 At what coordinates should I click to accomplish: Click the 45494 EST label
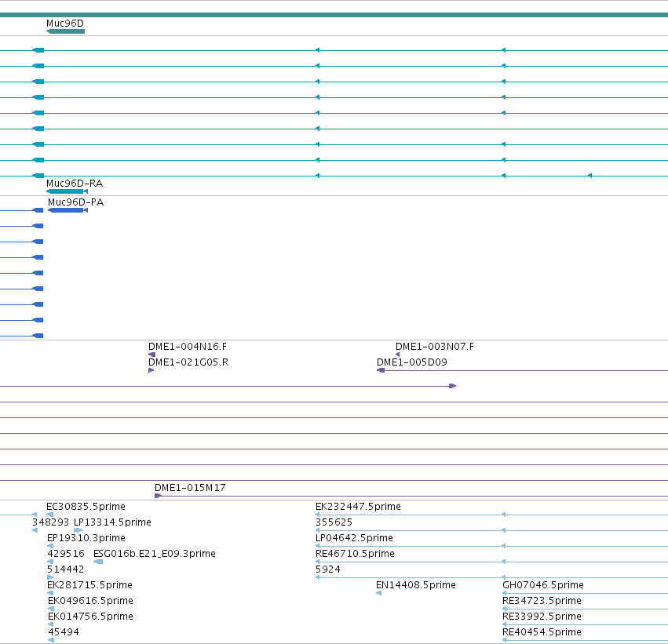(64, 632)
